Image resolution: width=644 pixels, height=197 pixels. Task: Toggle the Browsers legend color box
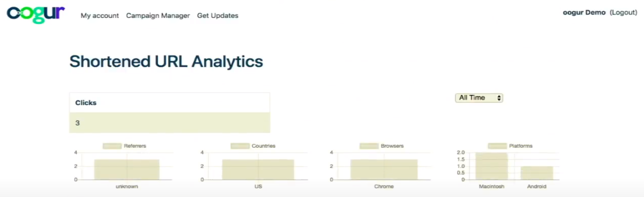pos(369,146)
